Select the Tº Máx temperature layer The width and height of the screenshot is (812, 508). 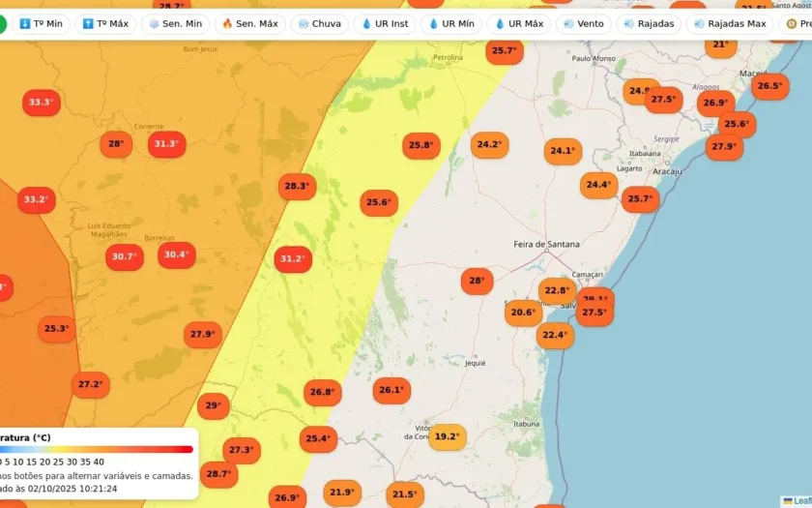click(105, 24)
